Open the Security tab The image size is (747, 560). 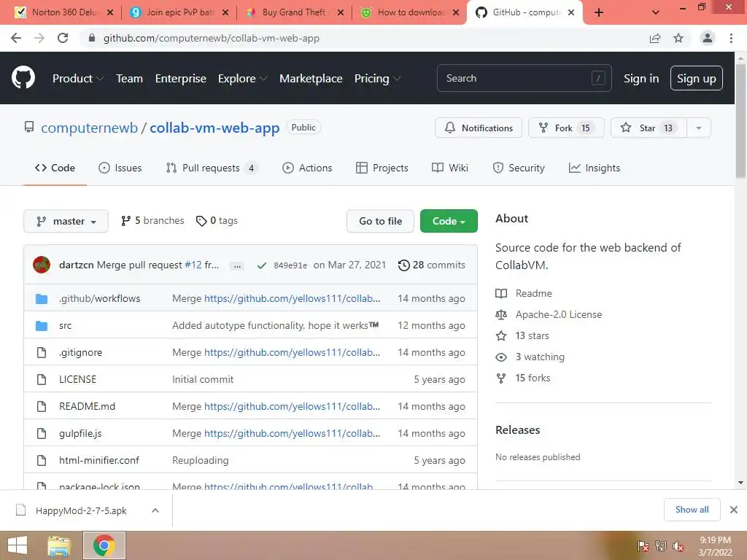[519, 168]
